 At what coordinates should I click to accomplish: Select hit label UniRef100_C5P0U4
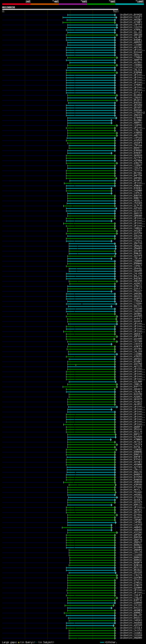pos(131,145)
